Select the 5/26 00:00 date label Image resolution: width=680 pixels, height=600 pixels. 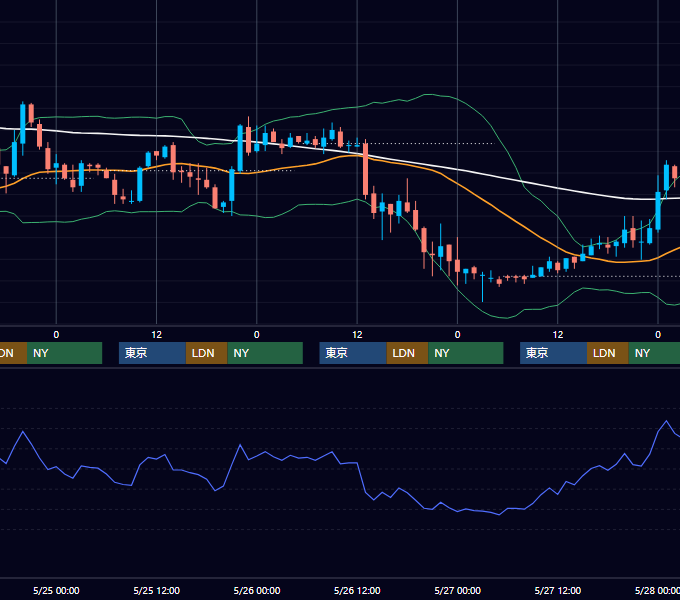coord(257,590)
